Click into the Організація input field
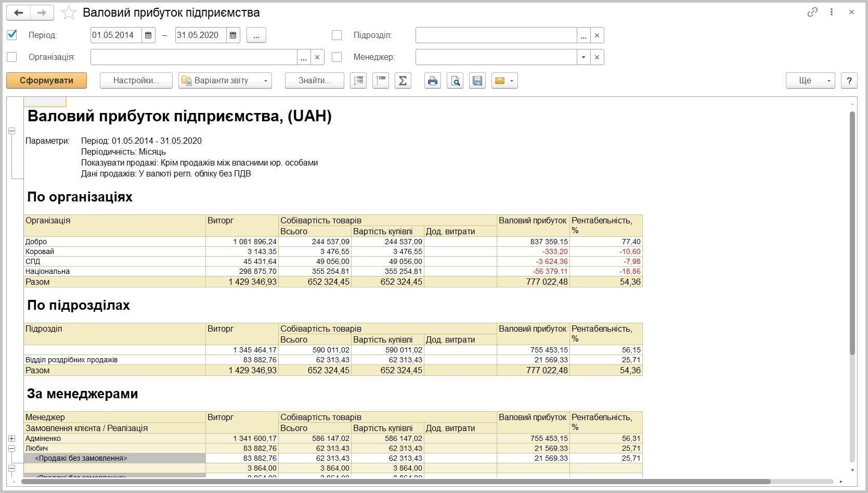This screenshot has width=868, height=493. [194, 57]
